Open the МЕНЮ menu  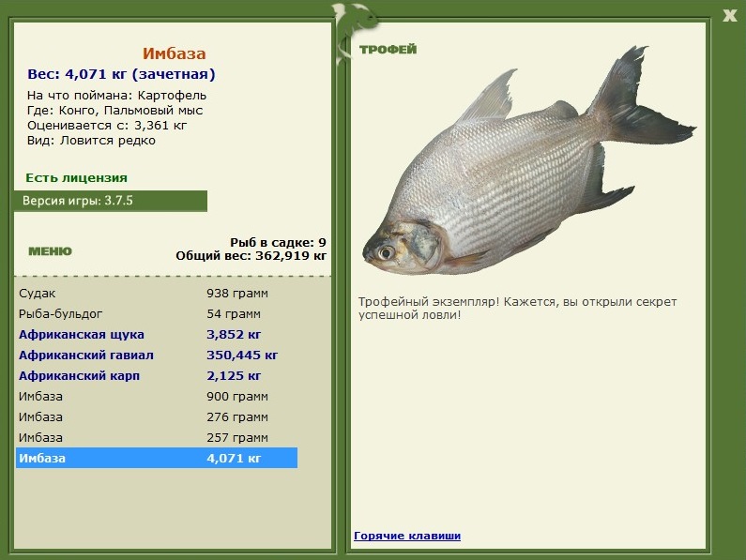point(50,251)
